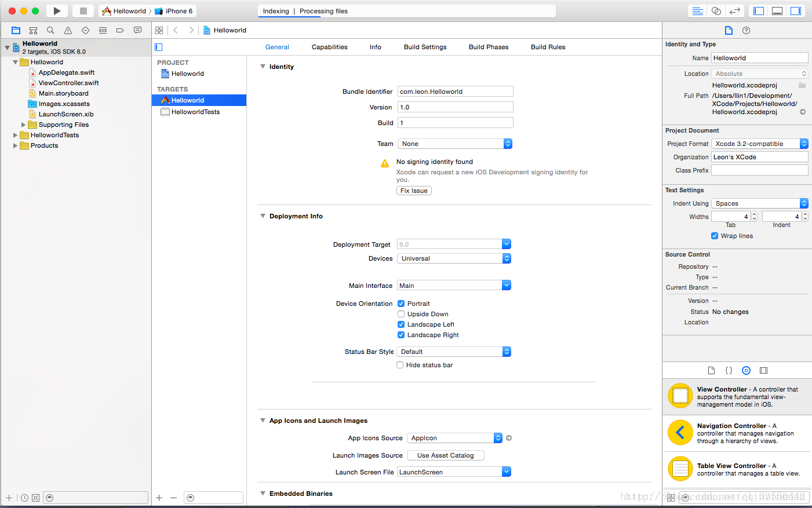Image resolution: width=812 pixels, height=508 pixels.
Task: Open the Code Snippet library
Action: click(729, 370)
